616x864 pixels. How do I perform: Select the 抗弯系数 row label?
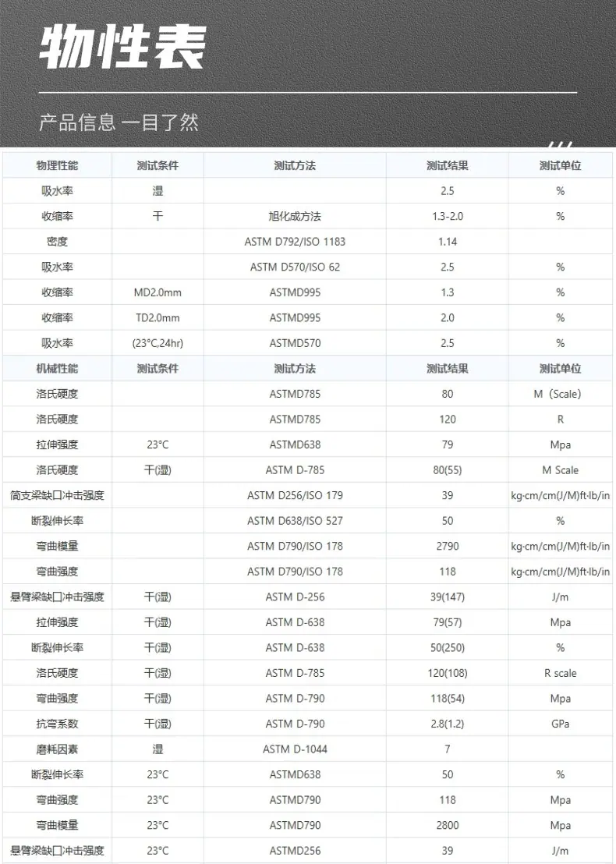coord(57,724)
